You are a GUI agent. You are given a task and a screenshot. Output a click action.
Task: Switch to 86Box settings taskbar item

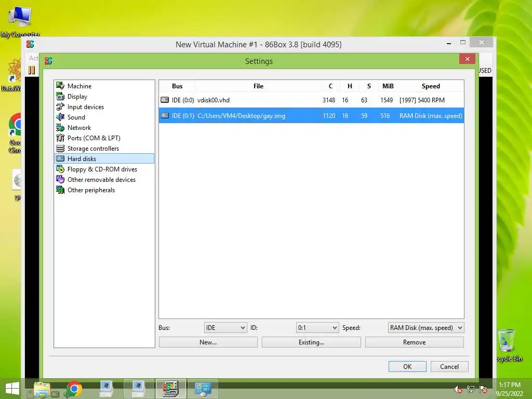pos(170,389)
